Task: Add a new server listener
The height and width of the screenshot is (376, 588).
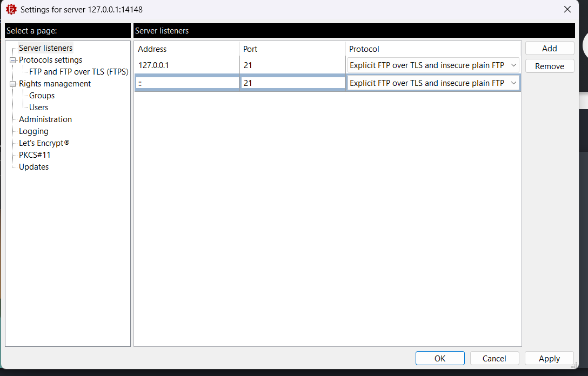Action: [x=550, y=49]
